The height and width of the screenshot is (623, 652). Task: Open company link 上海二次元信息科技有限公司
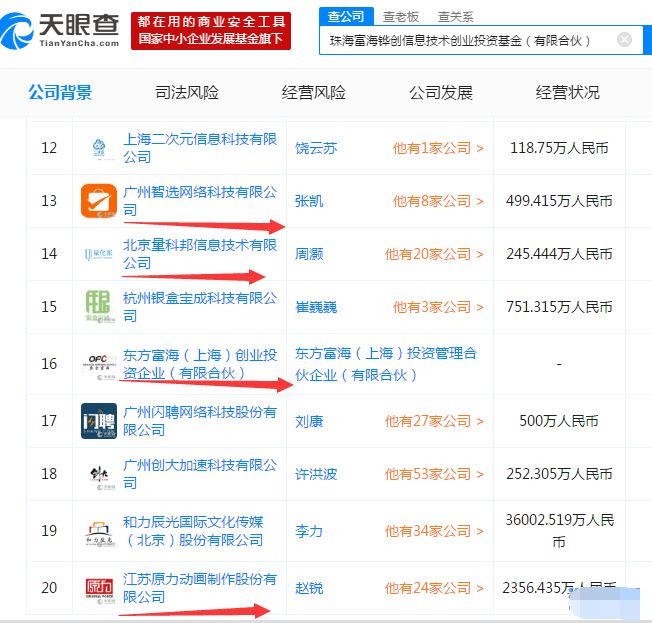[x=200, y=148]
